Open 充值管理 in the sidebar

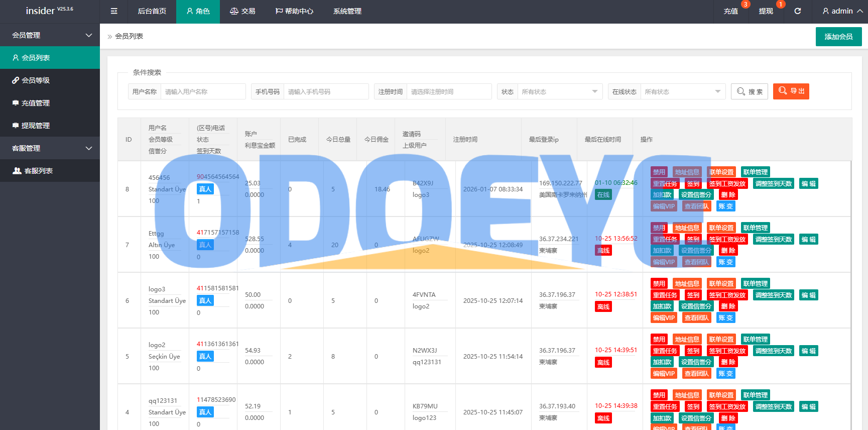coord(35,103)
